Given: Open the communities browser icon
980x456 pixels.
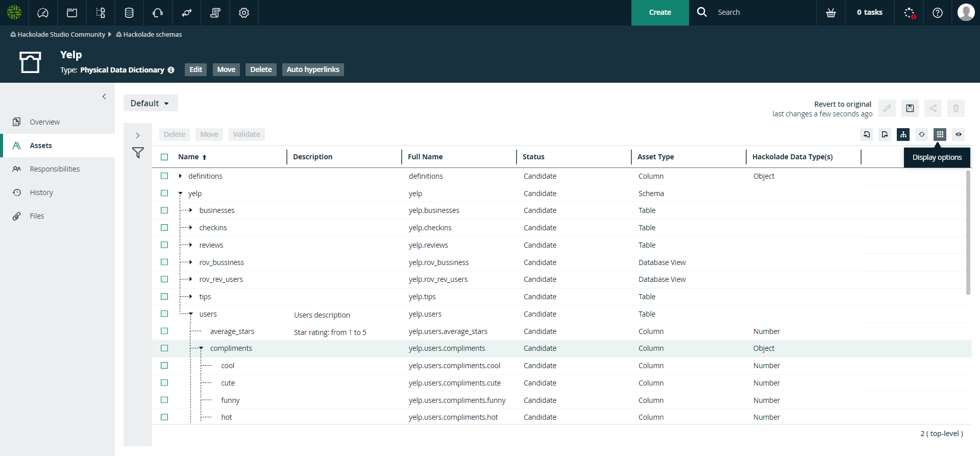Looking at the screenshot, I should (x=72, y=13).
